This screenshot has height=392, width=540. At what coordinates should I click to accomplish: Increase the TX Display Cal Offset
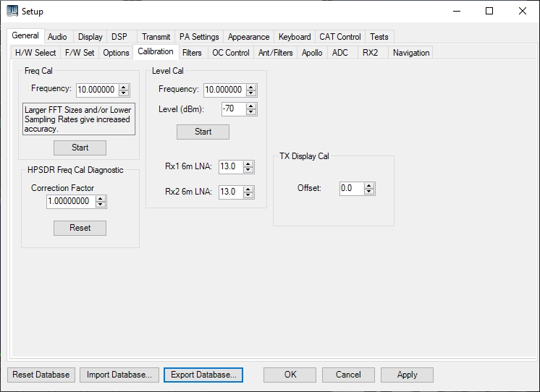pos(369,185)
